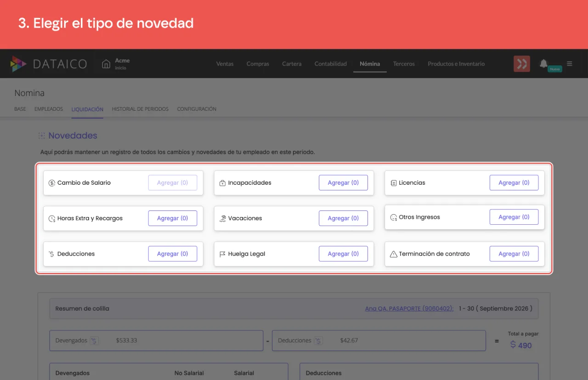Viewport: 588px width, 380px height.
Task: Click the Salarial column header
Action: [244, 373]
